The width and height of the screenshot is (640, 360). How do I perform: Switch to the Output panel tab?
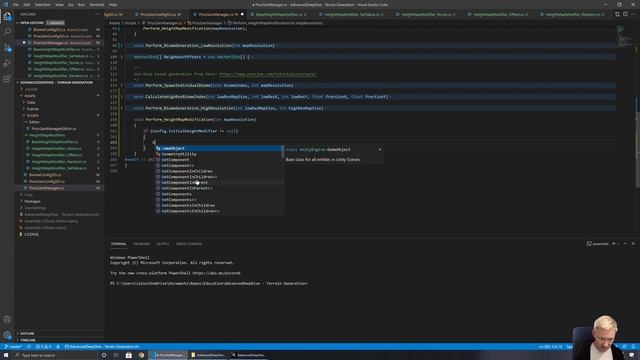pos(162,244)
